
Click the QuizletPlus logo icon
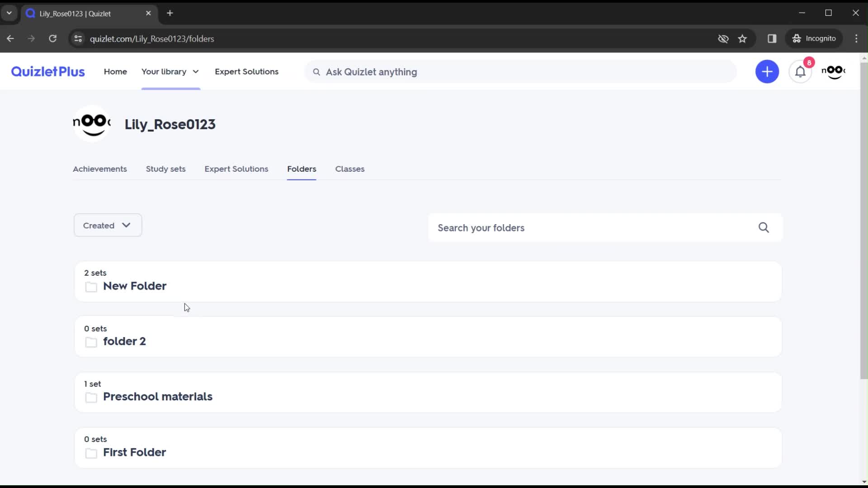pos(47,71)
